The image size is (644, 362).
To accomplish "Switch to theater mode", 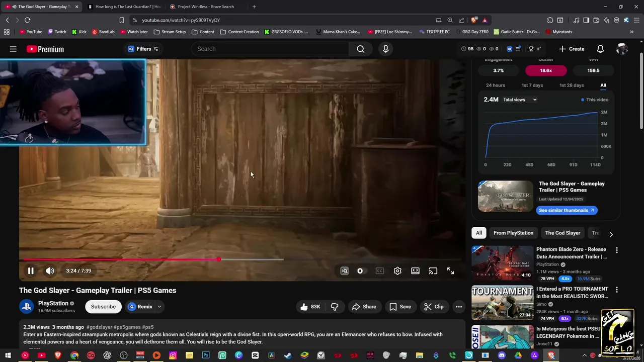I will (415, 270).
